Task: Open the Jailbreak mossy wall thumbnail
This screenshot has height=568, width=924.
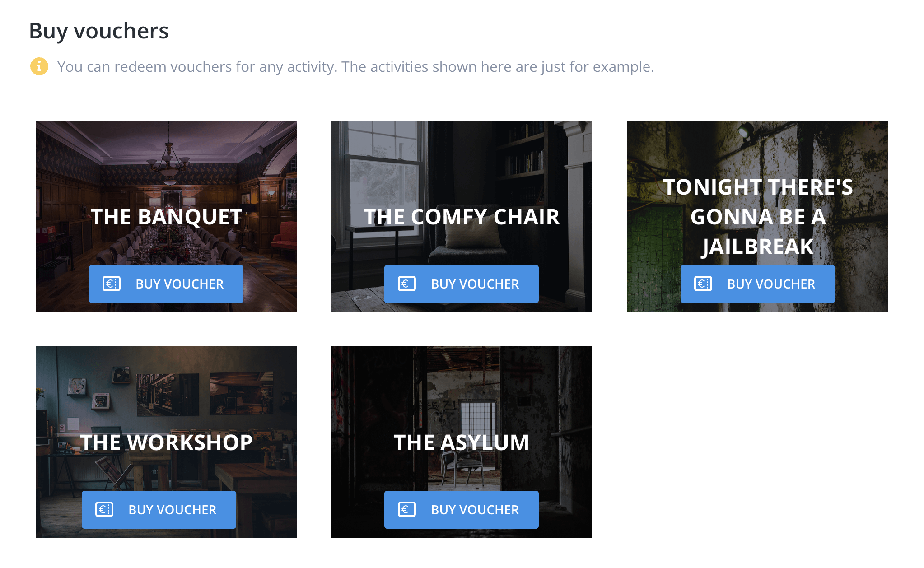Action: coord(758,149)
